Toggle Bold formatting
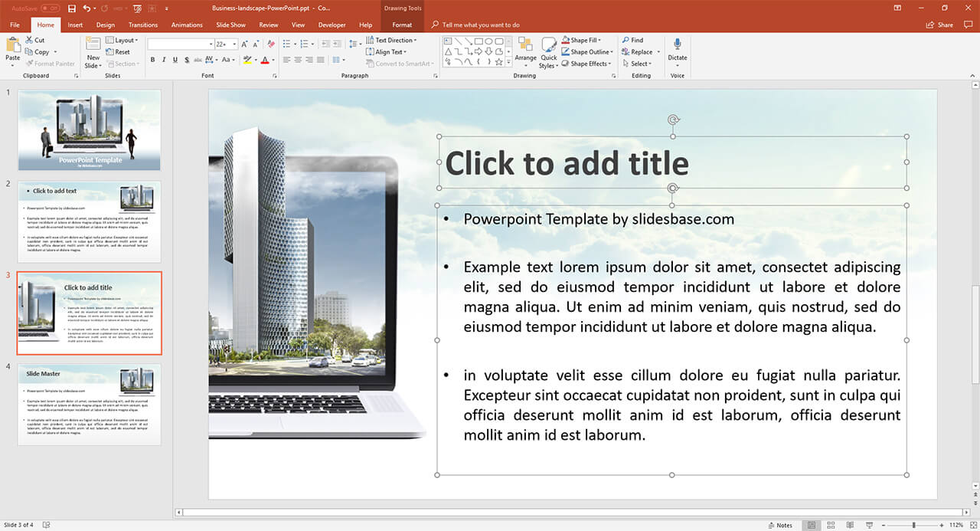The image size is (980, 531). pos(152,60)
